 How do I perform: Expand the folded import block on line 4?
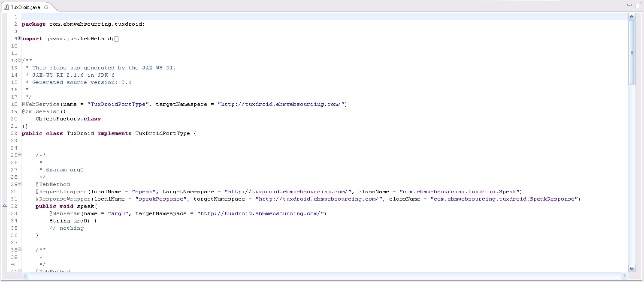19,38
